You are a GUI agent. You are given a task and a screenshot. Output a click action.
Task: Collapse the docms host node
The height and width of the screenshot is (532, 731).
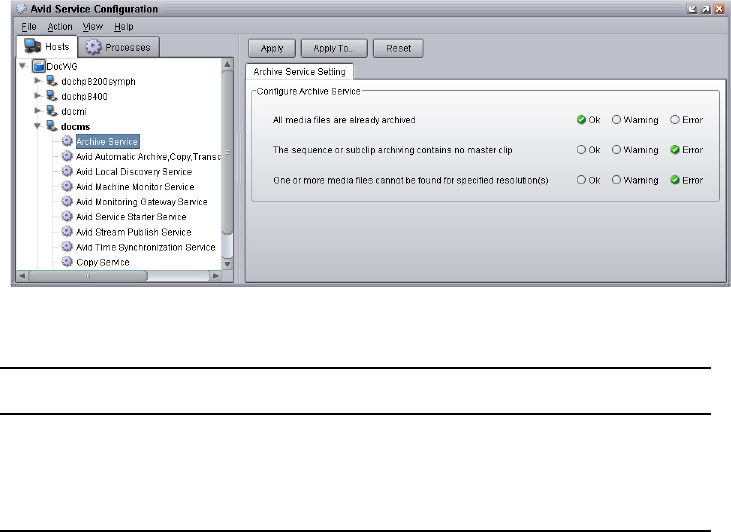[x=38, y=126]
